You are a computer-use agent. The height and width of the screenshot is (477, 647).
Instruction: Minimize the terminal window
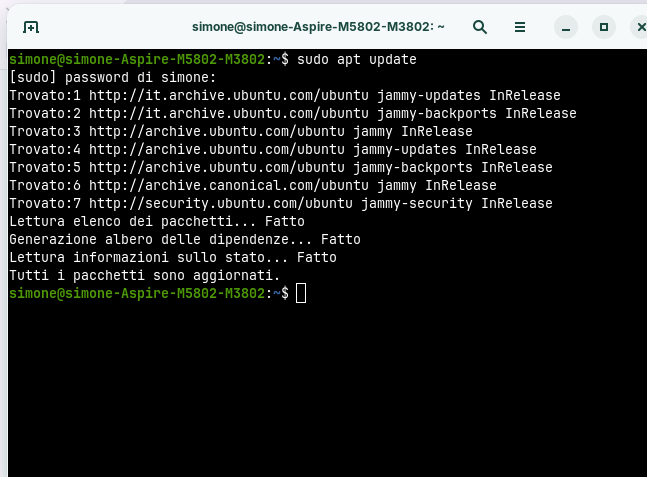point(566,27)
